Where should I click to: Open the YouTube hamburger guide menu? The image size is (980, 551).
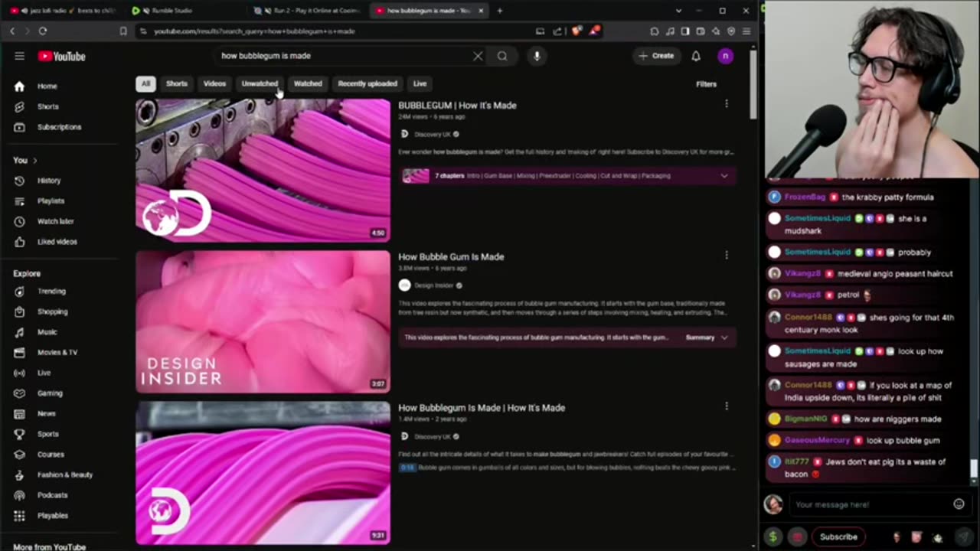point(19,56)
